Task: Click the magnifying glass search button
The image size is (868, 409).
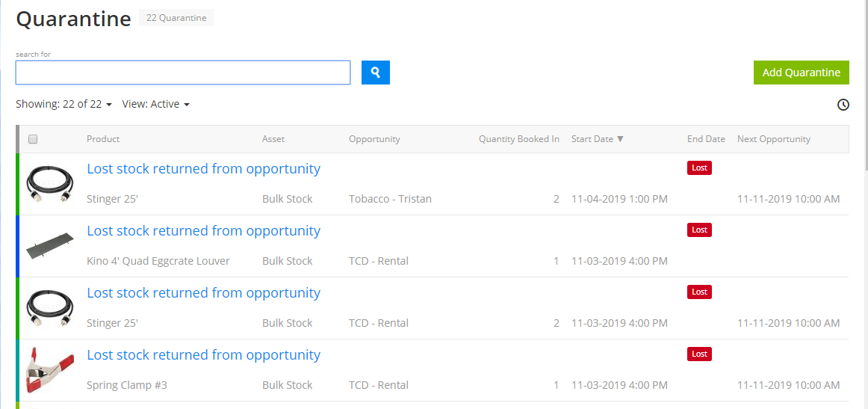Action: (x=376, y=73)
